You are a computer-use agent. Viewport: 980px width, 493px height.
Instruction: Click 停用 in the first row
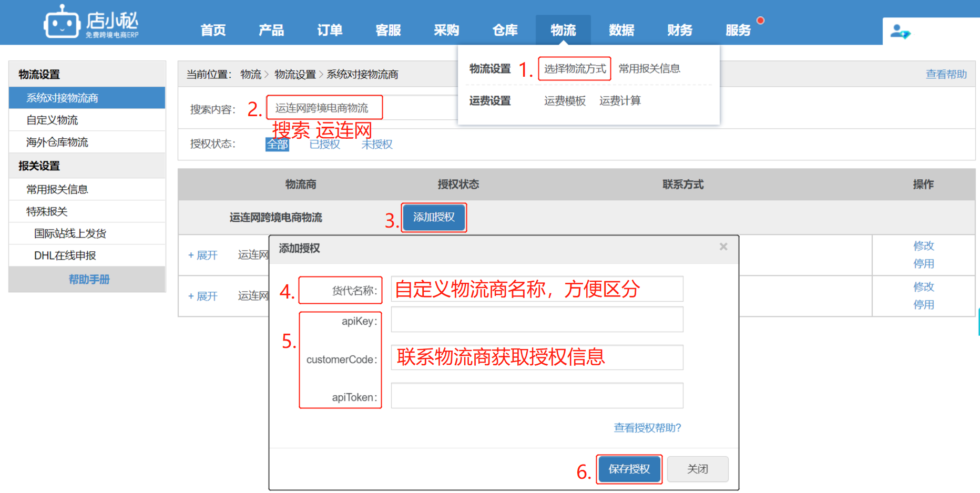point(924,263)
